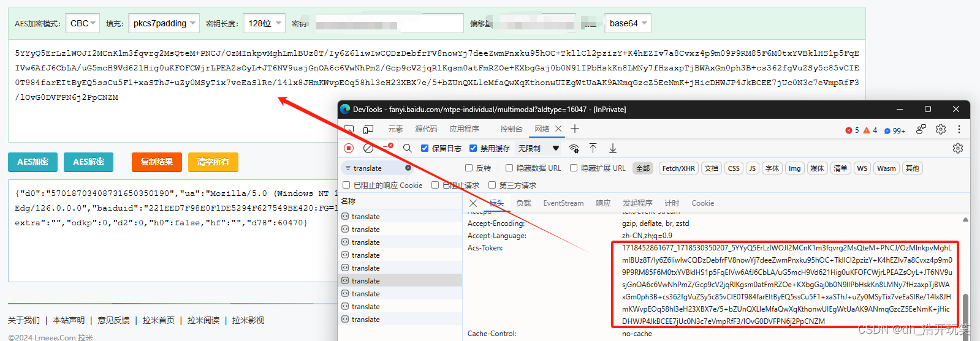The width and height of the screenshot is (980, 341).
Task: Switch to Sources (源代码) tab
Action: pos(426,129)
